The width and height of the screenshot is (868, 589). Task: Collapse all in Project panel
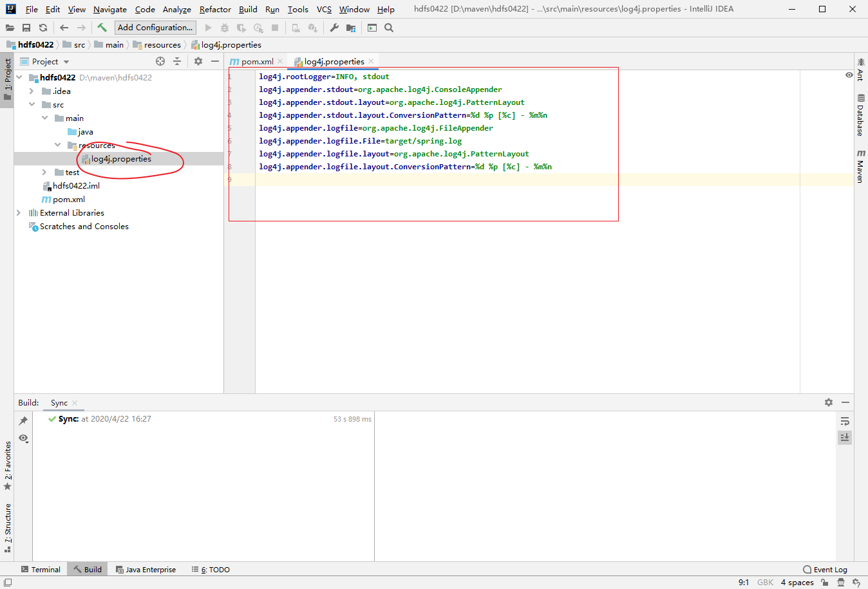(177, 61)
